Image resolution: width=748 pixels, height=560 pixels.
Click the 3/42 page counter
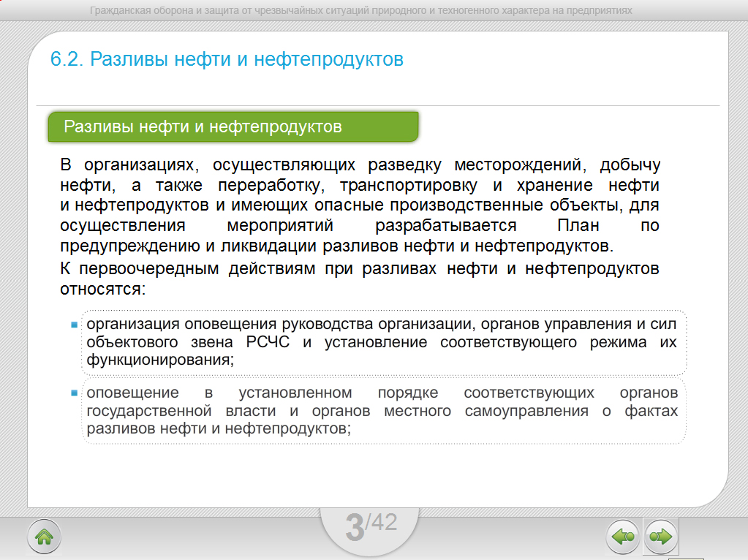coord(370,526)
